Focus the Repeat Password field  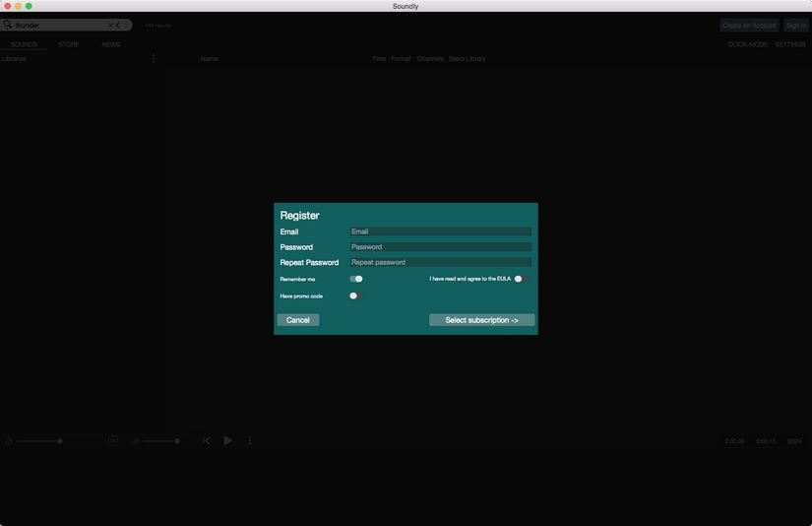440,262
